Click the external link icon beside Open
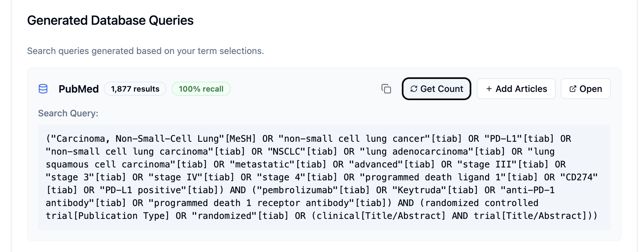The height and width of the screenshot is (252, 644). (573, 89)
